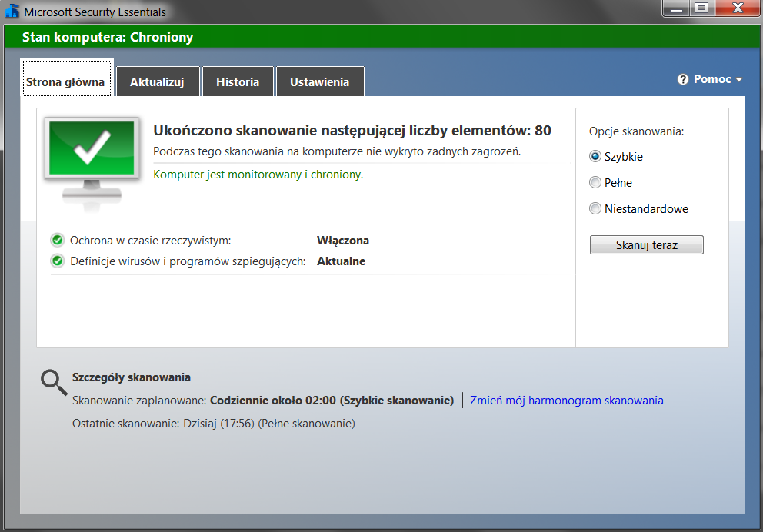Select the Pełne scan radio button
763x532 pixels.
pos(595,182)
